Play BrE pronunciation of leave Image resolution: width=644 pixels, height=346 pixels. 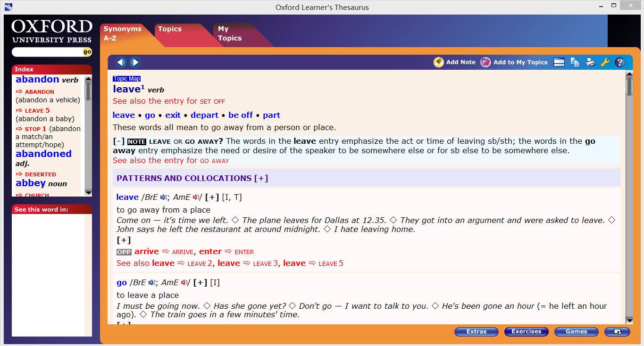(164, 198)
